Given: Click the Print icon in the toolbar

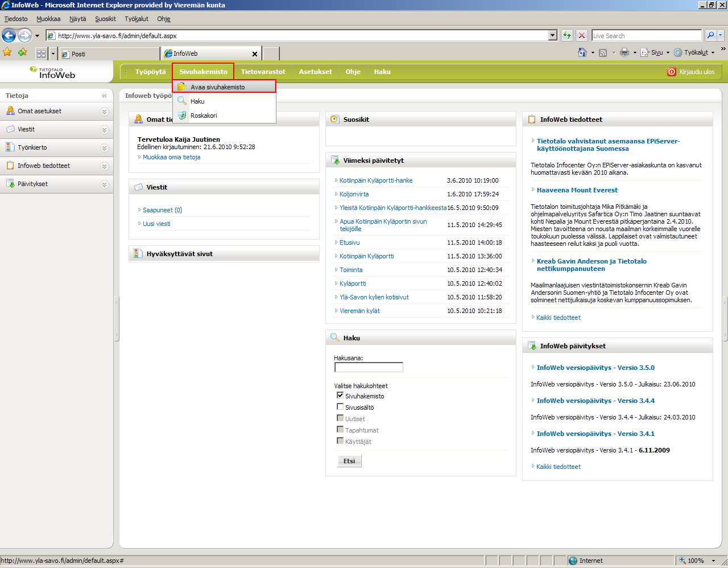Looking at the screenshot, I should pyautogui.click(x=624, y=52).
